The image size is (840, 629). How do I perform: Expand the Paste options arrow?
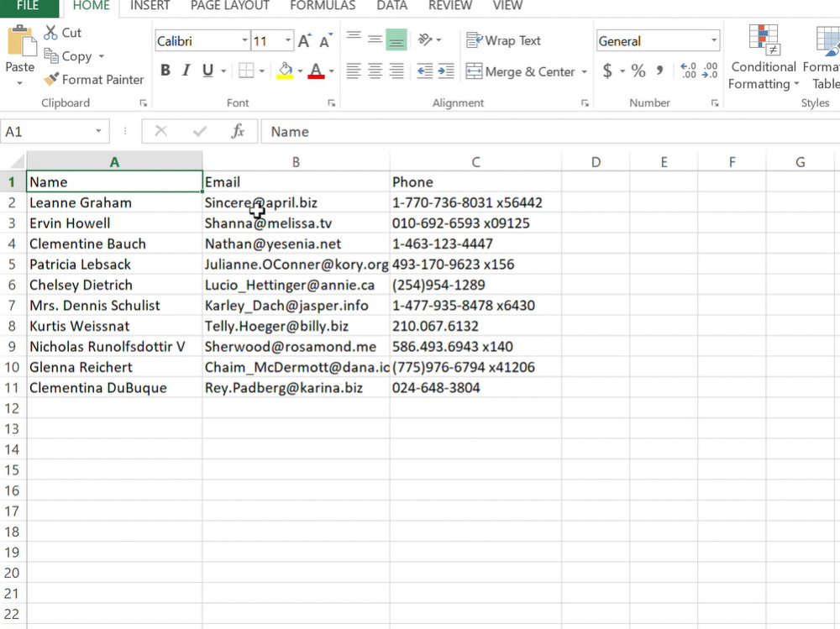click(x=20, y=83)
